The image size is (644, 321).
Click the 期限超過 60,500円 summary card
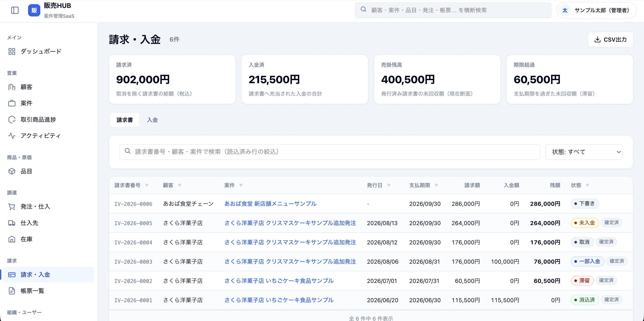click(x=570, y=79)
